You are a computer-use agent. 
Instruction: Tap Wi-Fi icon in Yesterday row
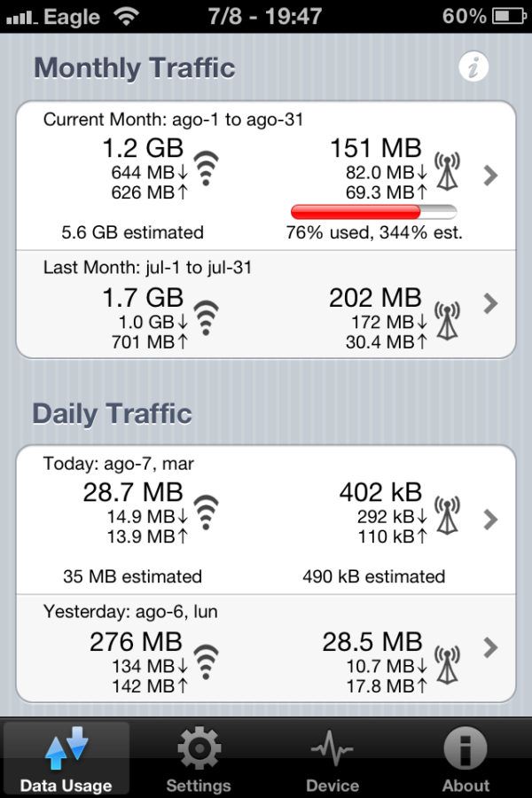pos(207,661)
